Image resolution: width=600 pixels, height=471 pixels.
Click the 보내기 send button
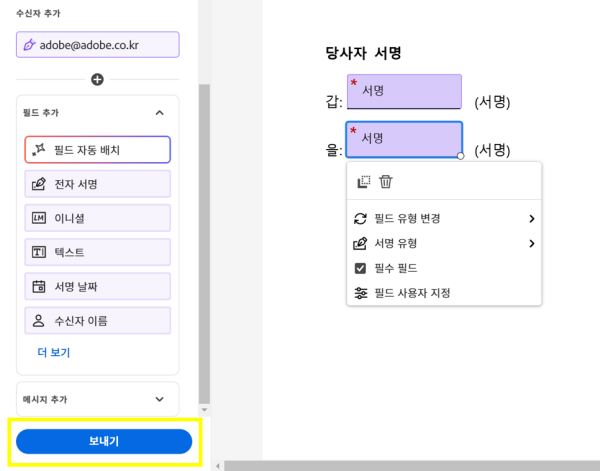point(104,441)
